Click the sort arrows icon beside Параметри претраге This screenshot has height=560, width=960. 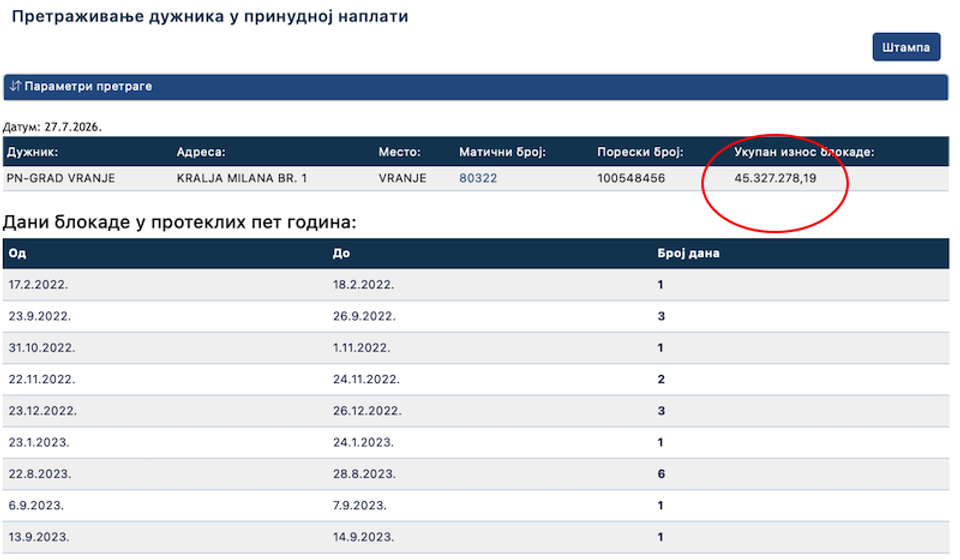tap(15, 86)
